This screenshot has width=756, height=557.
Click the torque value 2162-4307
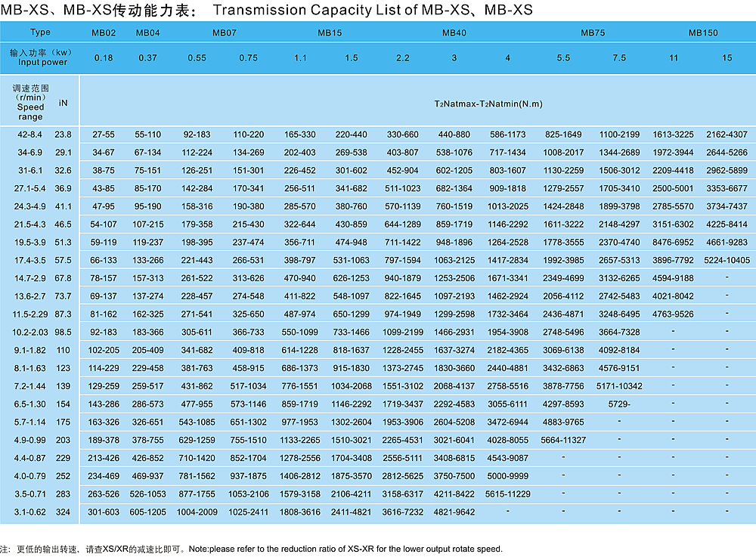pos(727,135)
